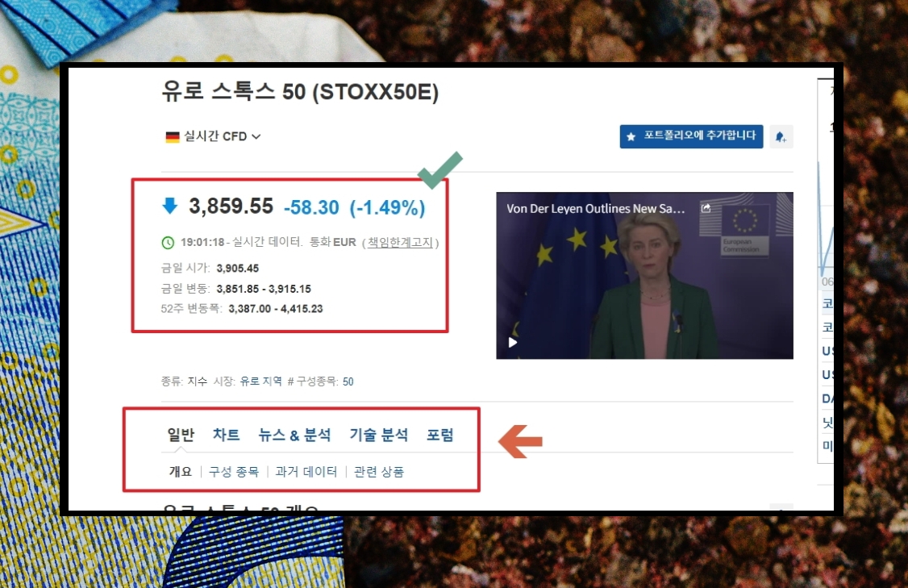Open the 책임한계고지 disclaimer link
Screen dimensions: 908x588
click(400, 242)
